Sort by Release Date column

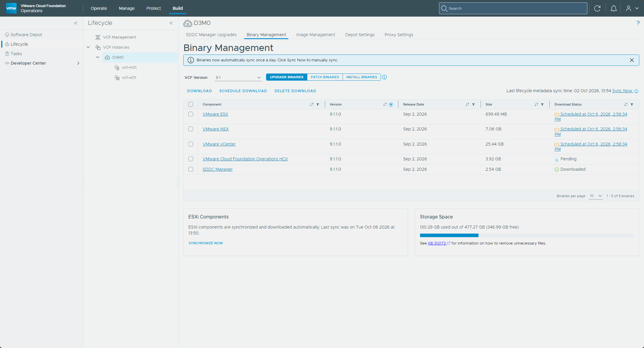(467, 104)
